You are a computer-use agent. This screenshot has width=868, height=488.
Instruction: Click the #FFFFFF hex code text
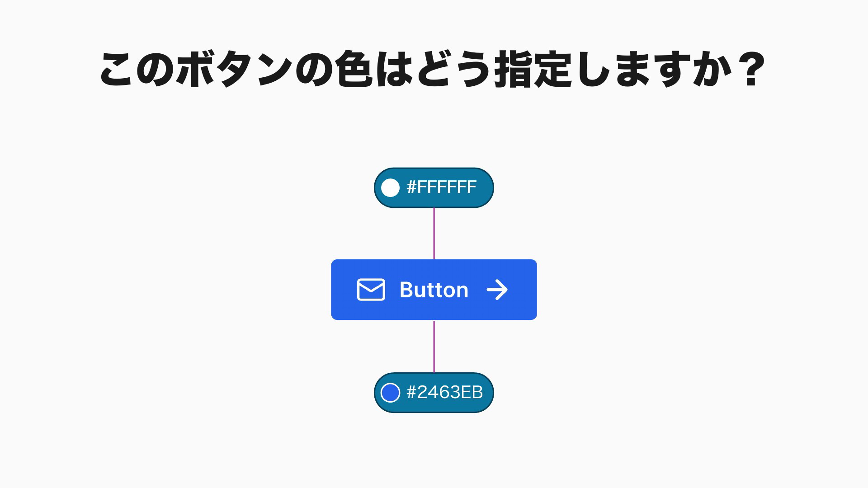pyautogui.click(x=442, y=187)
